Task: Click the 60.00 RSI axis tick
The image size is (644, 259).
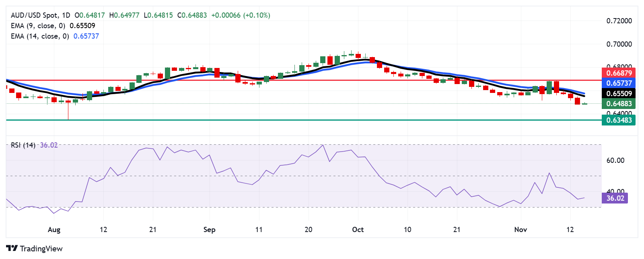Action: [615, 160]
